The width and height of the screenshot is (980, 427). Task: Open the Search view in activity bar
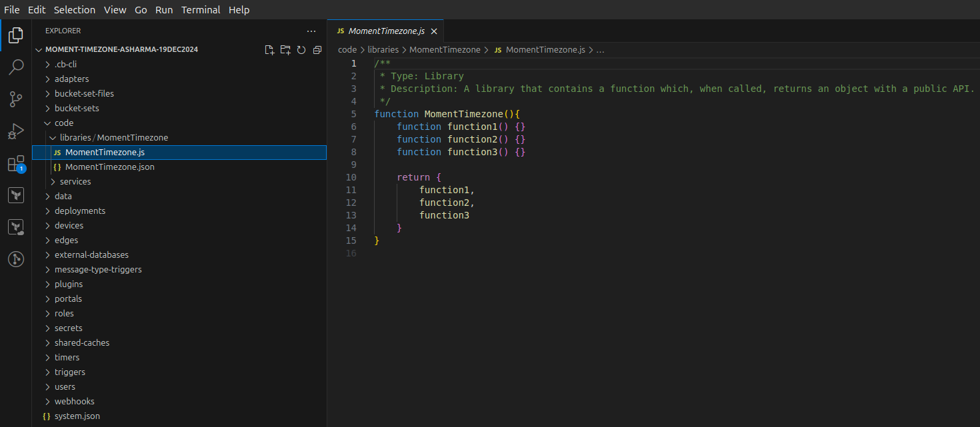[x=16, y=67]
